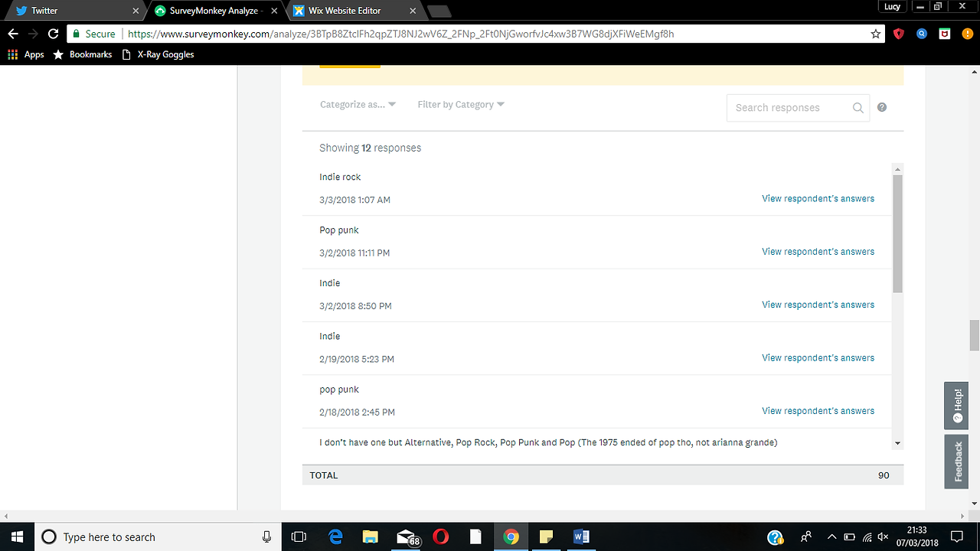Click the responses list scroll-down arrow
980x551 pixels.
pyautogui.click(x=897, y=443)
